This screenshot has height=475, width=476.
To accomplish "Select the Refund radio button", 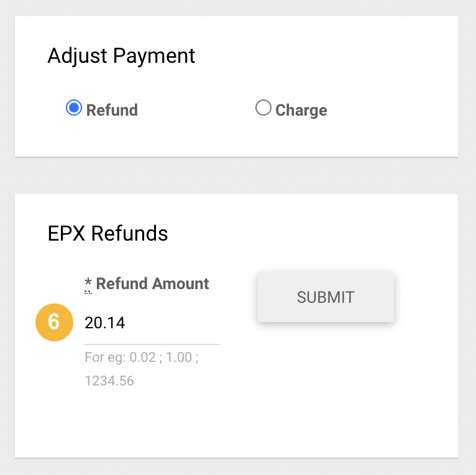I will pyautogui.click(x=74, y=108).
